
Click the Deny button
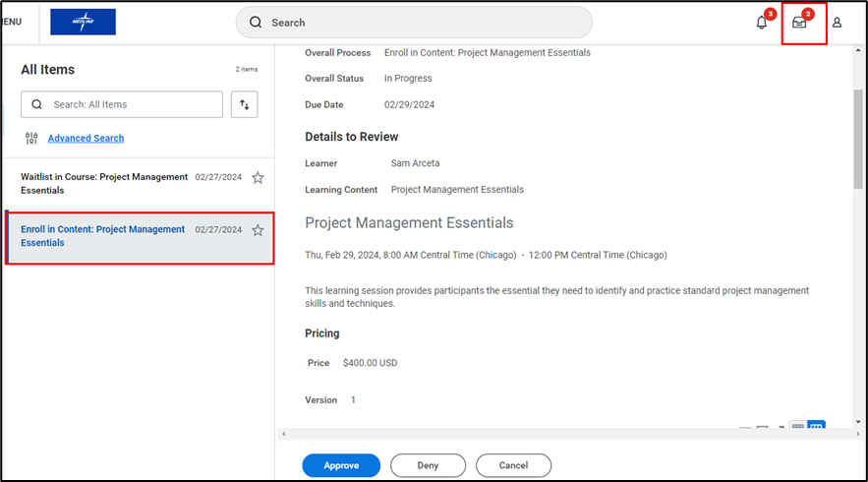point(428,465)
